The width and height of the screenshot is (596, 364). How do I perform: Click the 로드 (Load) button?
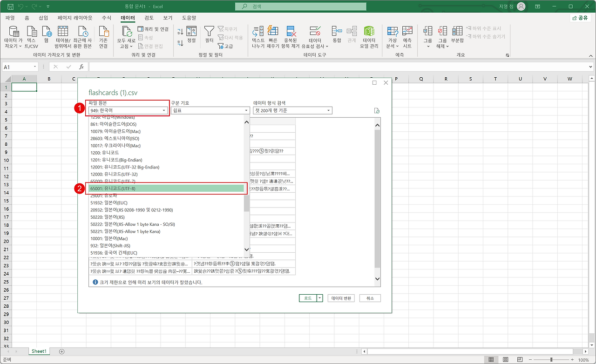[308, 298]
